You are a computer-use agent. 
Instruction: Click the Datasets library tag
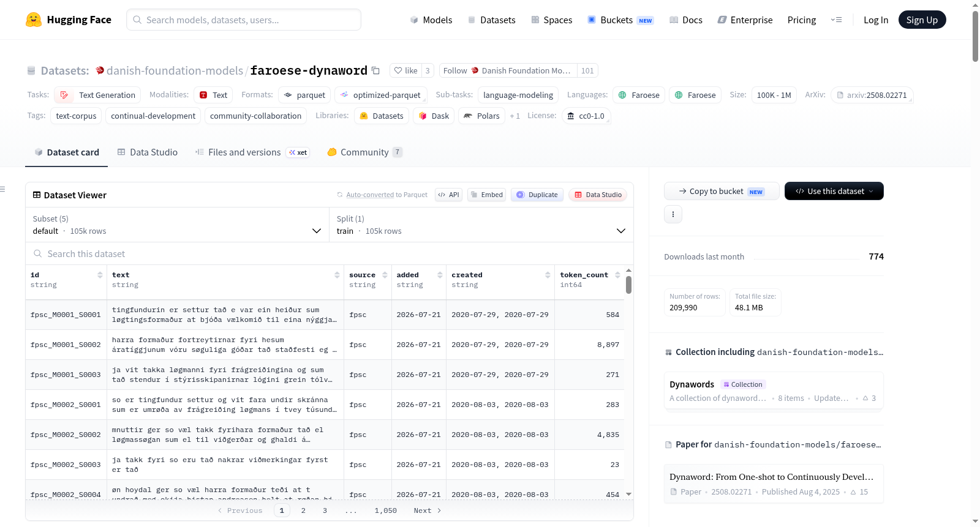tap(382, 116)
